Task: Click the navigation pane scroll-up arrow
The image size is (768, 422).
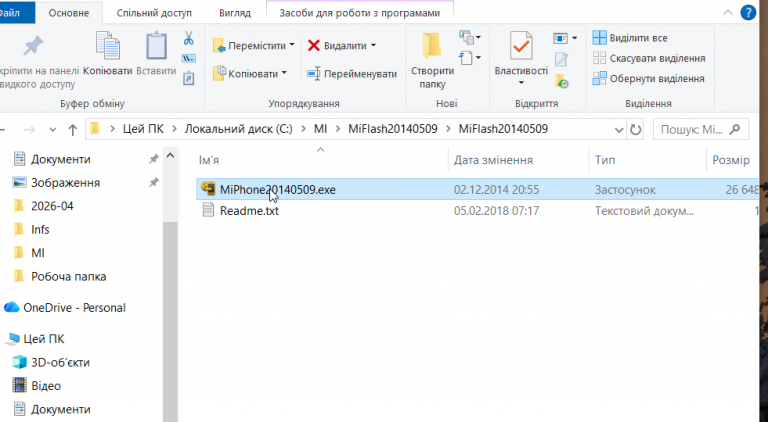Action: point(170,156)
